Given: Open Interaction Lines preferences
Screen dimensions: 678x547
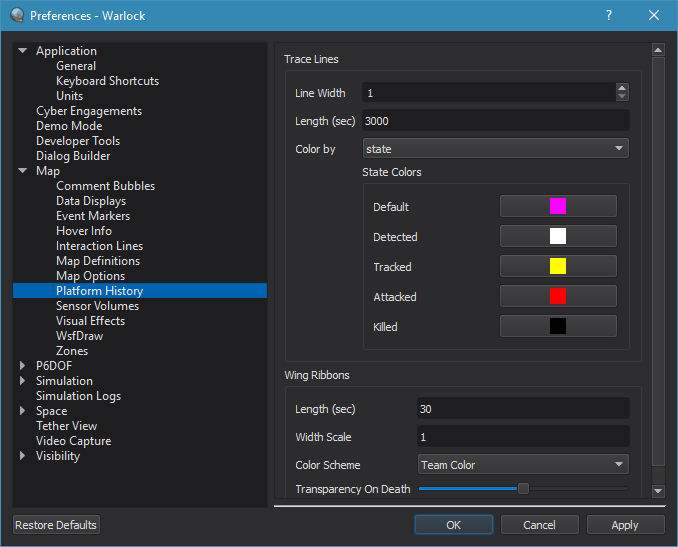Looking at the screenshot, I should (99, 246).
